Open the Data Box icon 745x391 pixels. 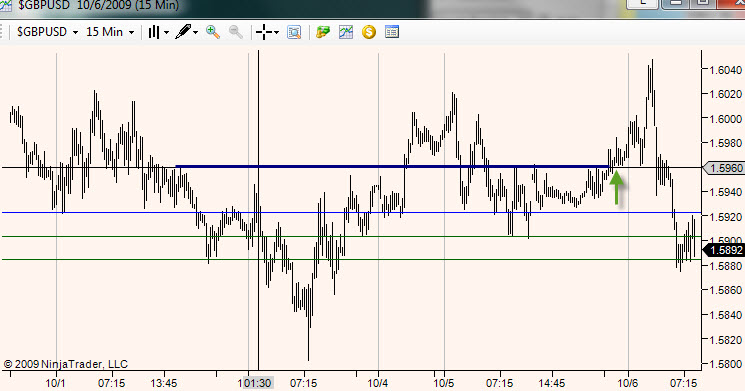tap(294, 32)
